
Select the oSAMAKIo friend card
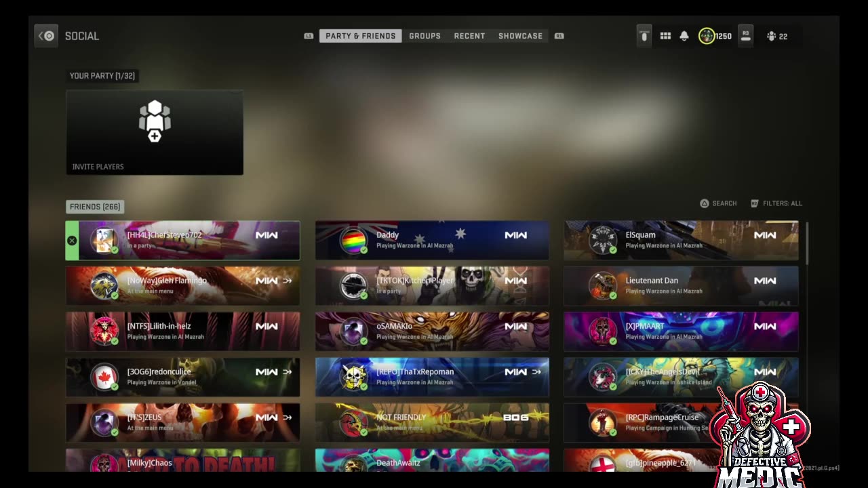[432, 331]
